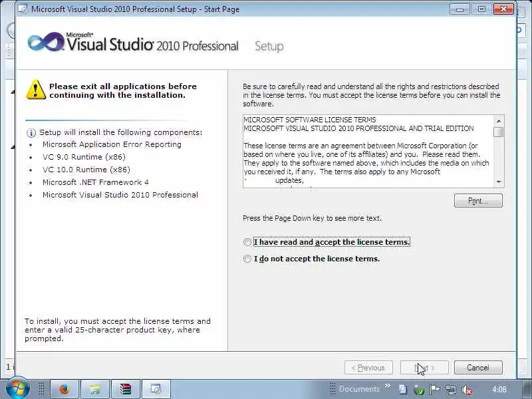Click the Cancel button
The image size is (532, 399).
[x=478, y=368]
